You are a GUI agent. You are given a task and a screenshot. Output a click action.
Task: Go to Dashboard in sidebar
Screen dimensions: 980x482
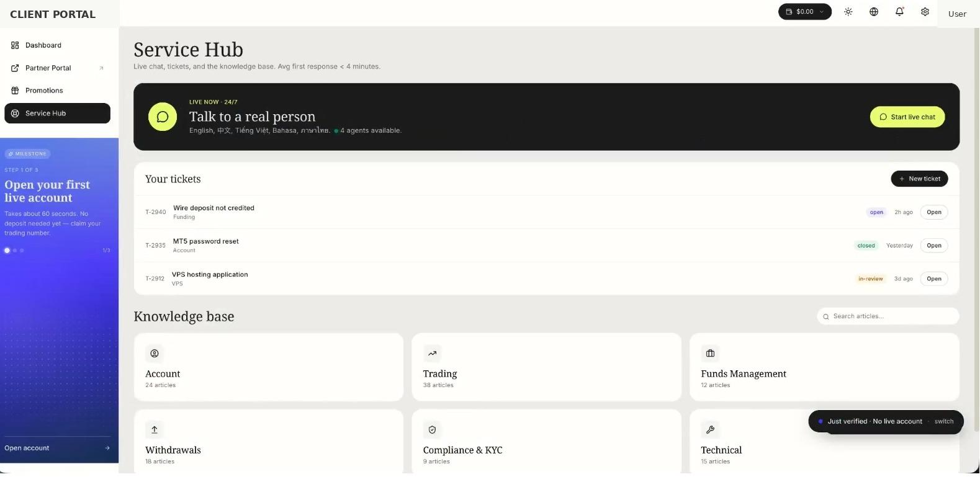click(57, 45)
